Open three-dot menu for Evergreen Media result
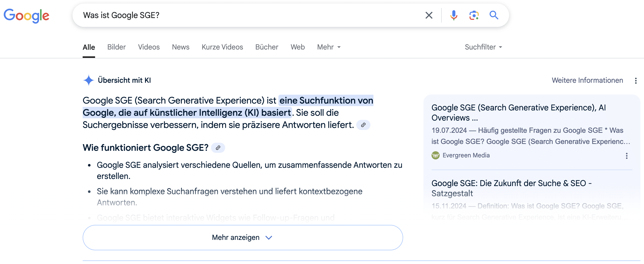Image resolution: width=644 pixels, height=264 pixels. tap(627, 156)
